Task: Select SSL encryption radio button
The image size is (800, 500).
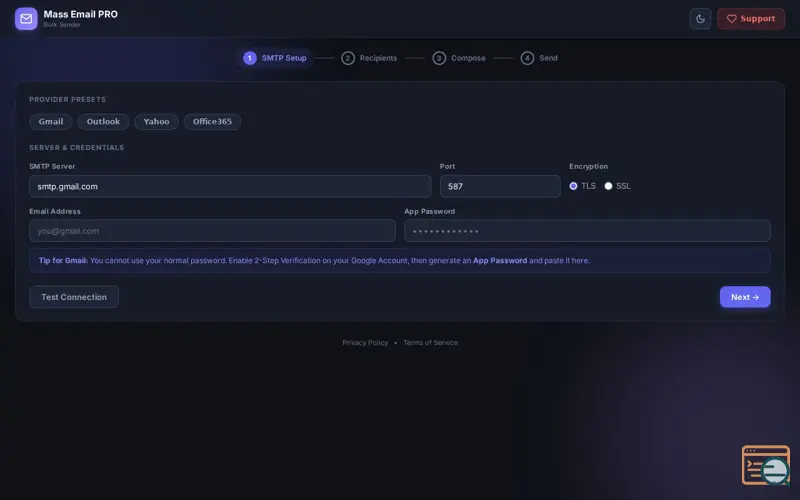Action: pos(608,186)
